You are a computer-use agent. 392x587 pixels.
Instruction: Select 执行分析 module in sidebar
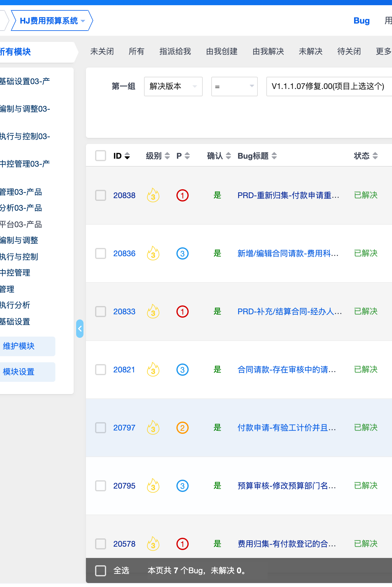15,305
